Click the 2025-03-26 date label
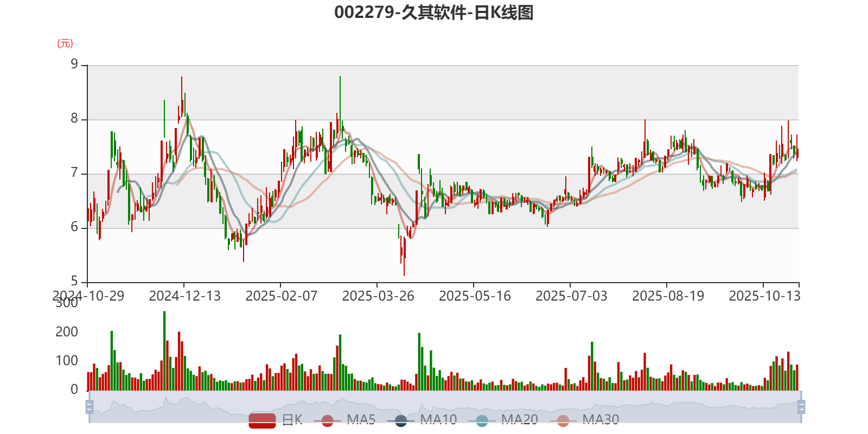 coord(378,296)
